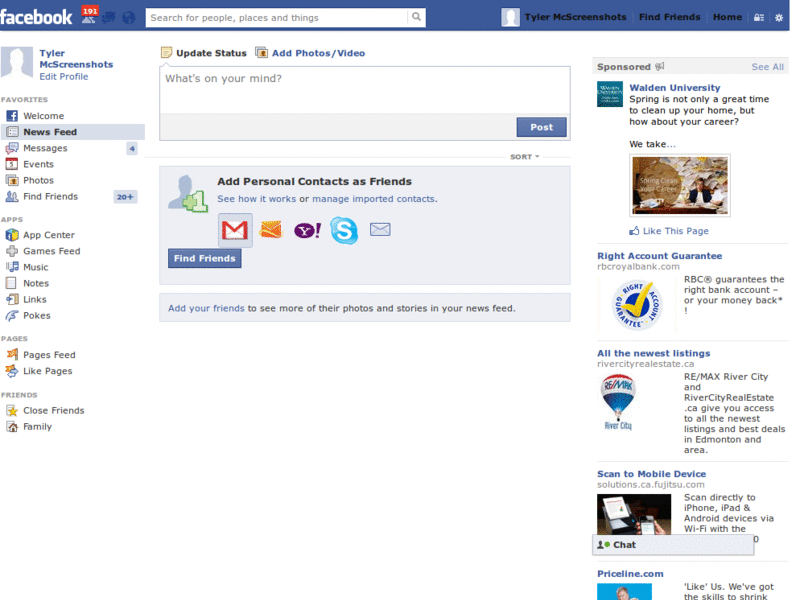Click the Post button
Screen dimensions: 800x600
click(541, 127)
